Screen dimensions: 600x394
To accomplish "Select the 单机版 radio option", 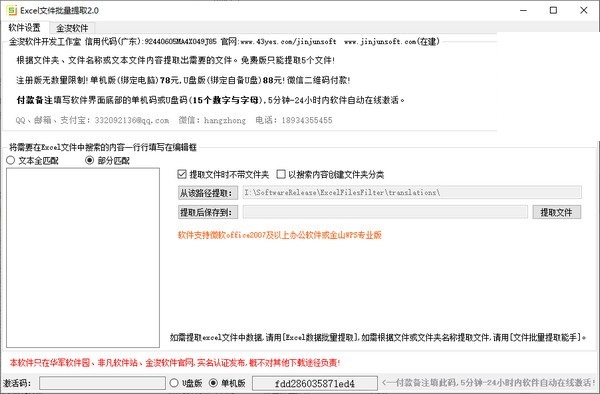I will (227, 383).
